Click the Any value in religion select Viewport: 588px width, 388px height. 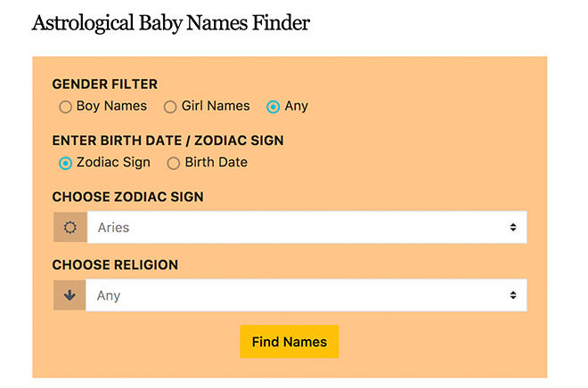pos(109,295)
